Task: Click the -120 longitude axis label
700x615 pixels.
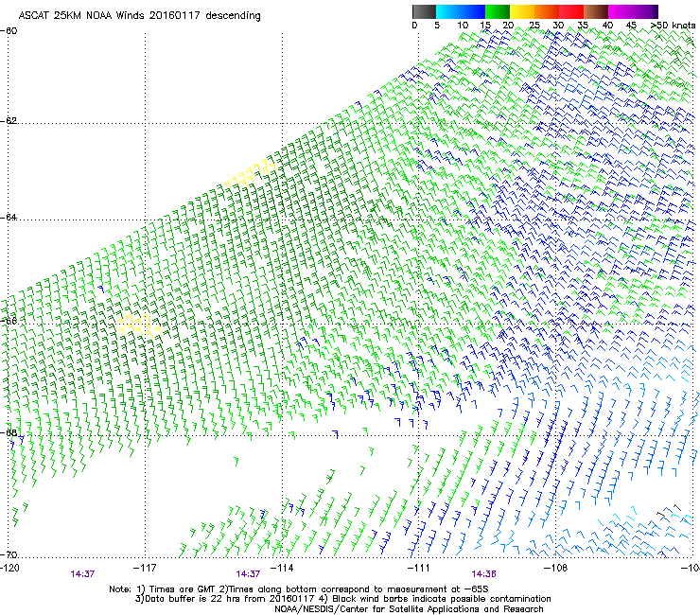Action: pos(9,568)
